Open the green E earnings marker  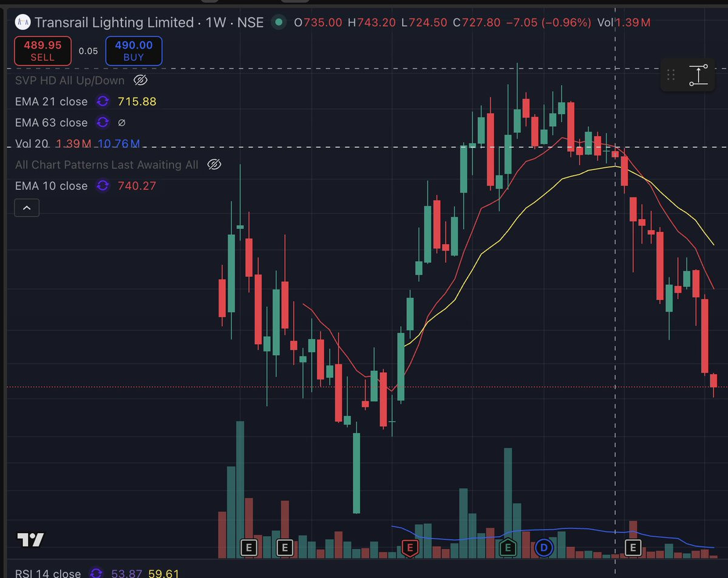508,548
